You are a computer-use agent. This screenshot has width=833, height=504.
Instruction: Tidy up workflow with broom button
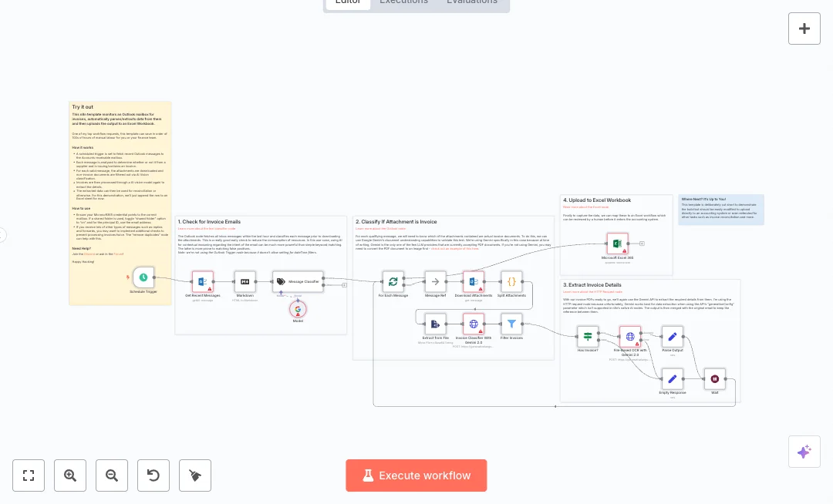click(195, 475)
